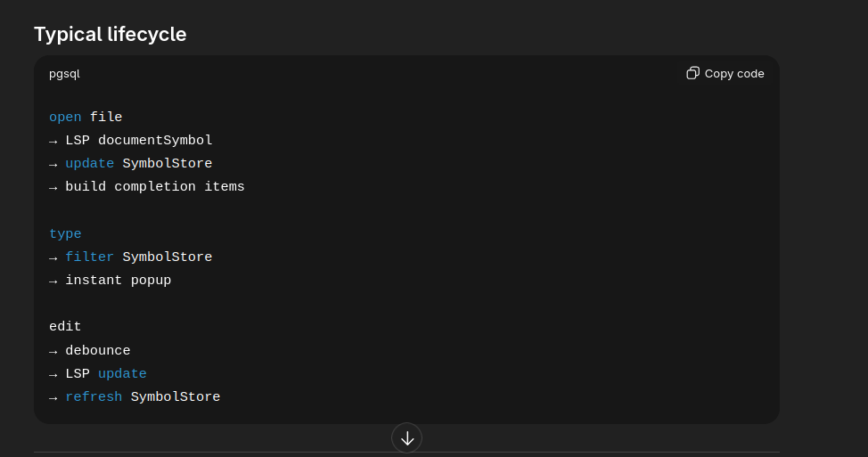This screenshot has height=457, width=868.
Task: Click the "documentSymbol" word in the code
Action: [155, 141]
